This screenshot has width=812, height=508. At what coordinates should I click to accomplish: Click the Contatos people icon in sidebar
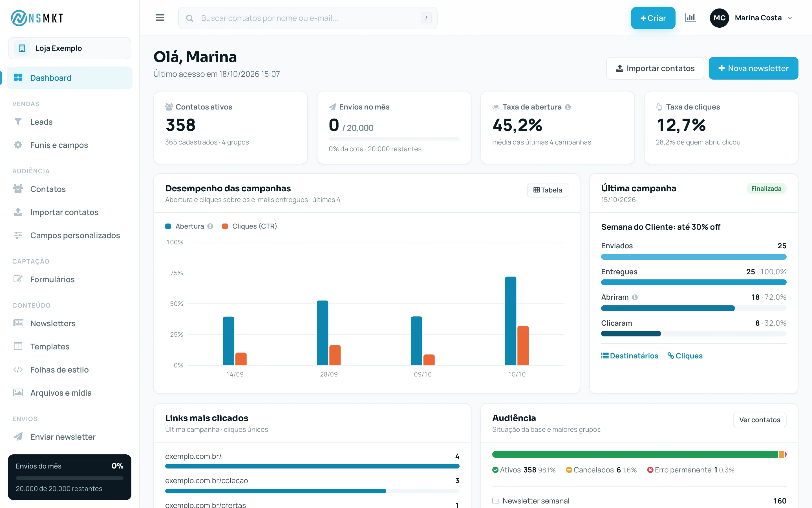pos(18,189)
